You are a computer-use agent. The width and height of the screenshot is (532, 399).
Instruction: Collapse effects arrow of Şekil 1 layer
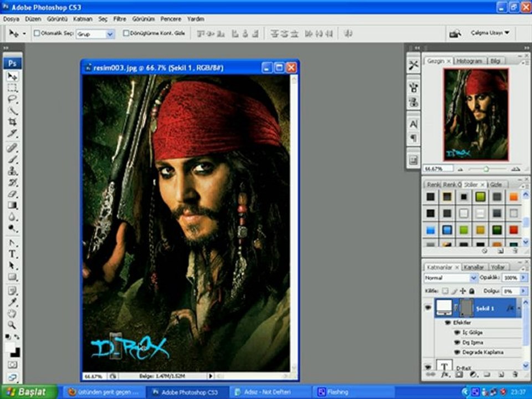click(x=519, y=308)
